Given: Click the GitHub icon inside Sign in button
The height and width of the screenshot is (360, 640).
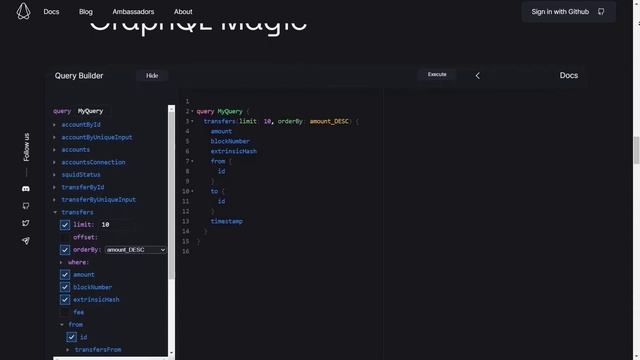Looking at the screenshot, I should pos(601,11).
